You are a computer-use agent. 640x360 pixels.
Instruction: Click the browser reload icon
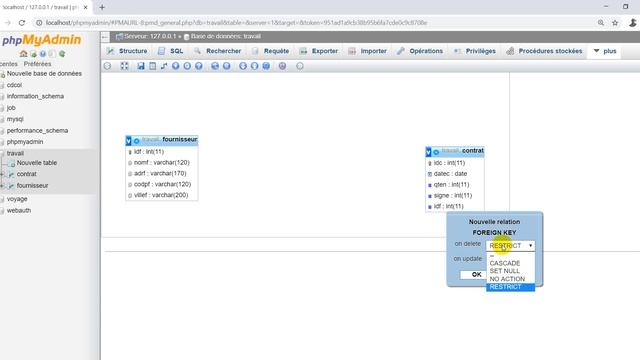pos(22,23)
